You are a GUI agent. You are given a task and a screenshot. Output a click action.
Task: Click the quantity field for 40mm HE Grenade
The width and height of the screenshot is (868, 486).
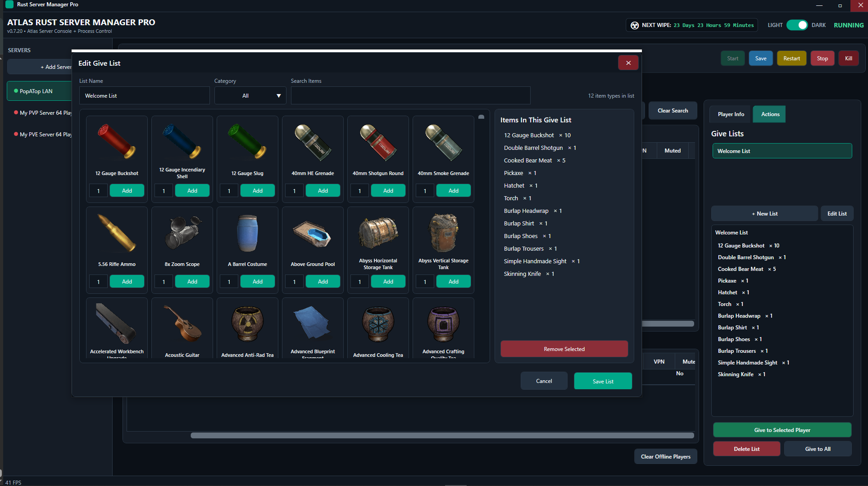pyautogui.click(x=294, y=191)
